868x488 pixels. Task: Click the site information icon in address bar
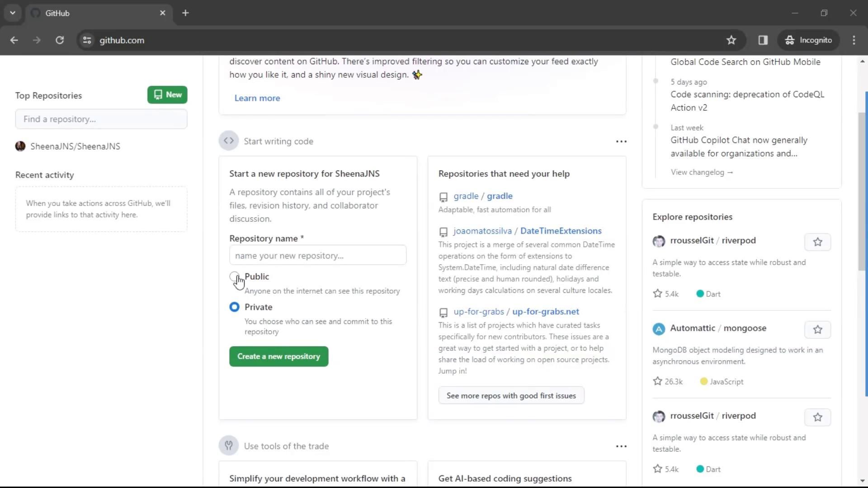(x=87, y=40)
